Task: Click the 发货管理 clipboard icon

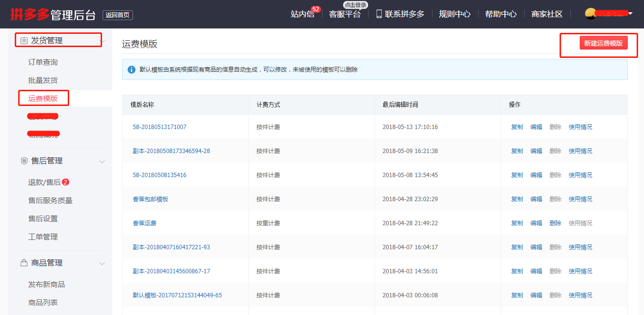Action: click(24, 41)
